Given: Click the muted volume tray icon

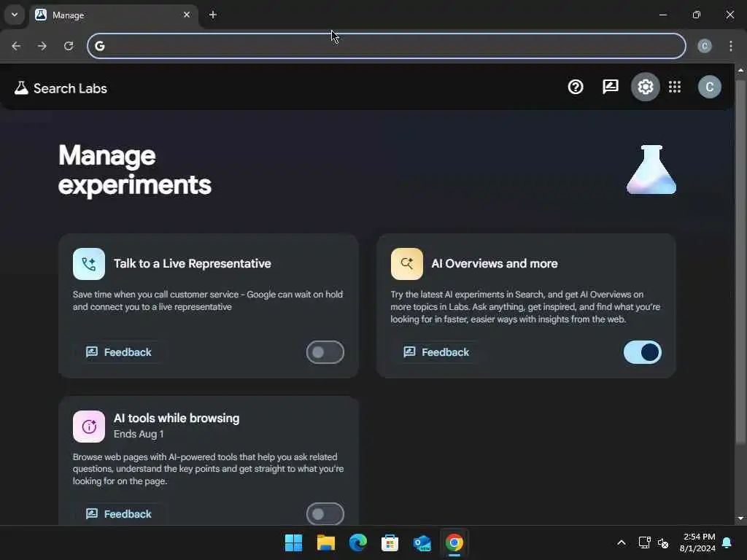Looking at the screenshot, I should (662, 542).
